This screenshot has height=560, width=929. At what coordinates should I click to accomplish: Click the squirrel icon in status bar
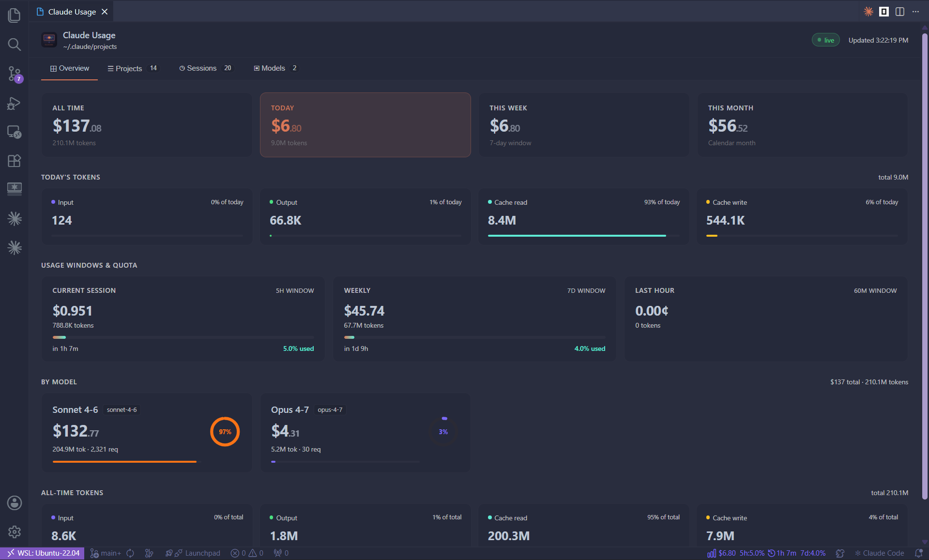(840, 553)
